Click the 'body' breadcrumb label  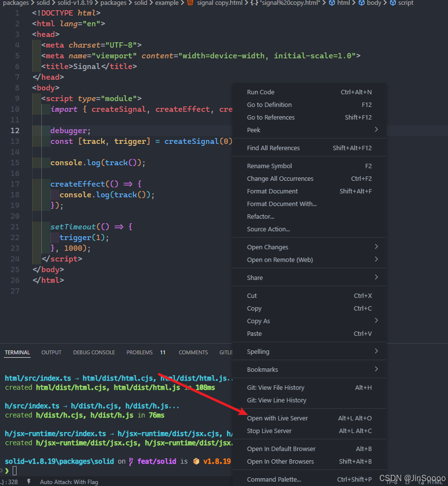[374, 3]
